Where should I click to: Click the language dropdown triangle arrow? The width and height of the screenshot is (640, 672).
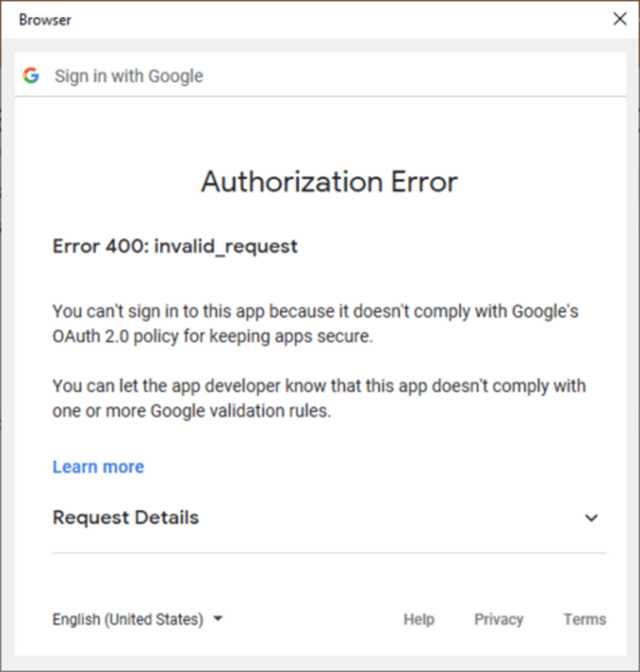[217, 620]
